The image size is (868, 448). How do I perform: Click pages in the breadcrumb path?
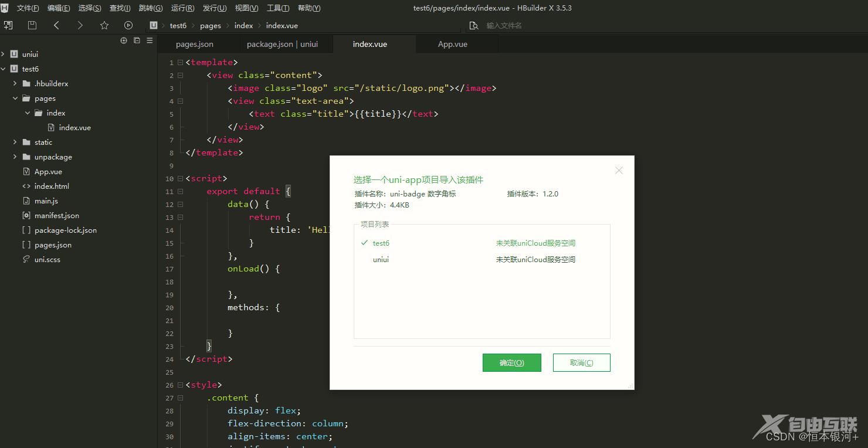point(211,25)
